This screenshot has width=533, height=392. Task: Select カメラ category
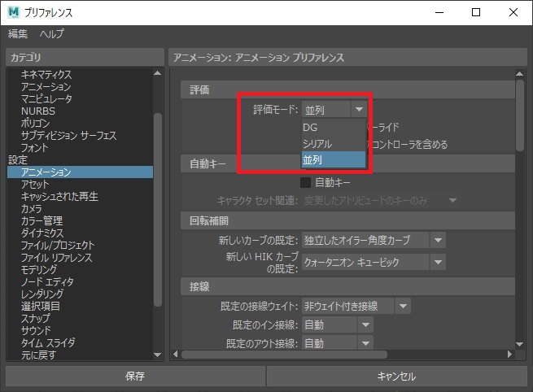coord(31,208)
